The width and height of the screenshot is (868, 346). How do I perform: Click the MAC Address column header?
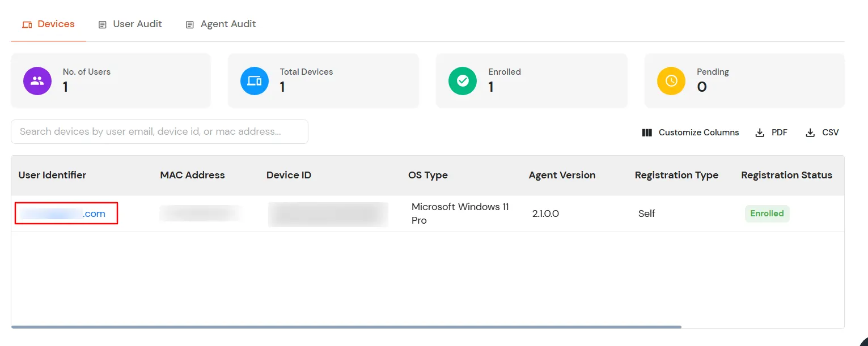[x=192, y=175]
